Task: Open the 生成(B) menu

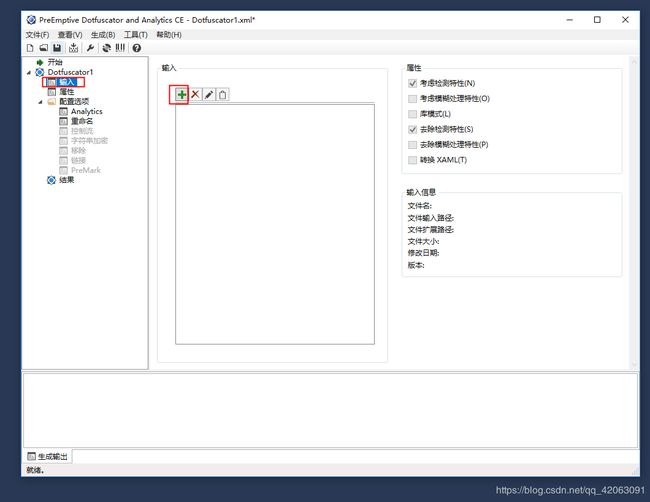Action: pos(103,35)
